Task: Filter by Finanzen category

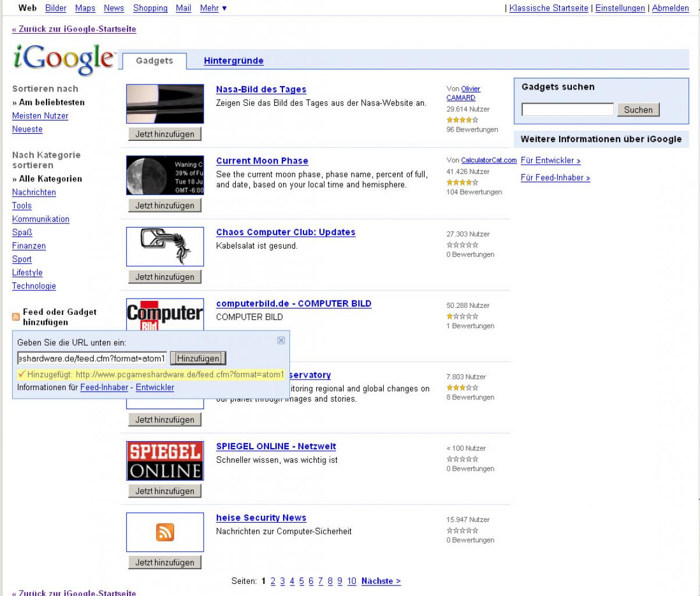Action: click(29, 246)
